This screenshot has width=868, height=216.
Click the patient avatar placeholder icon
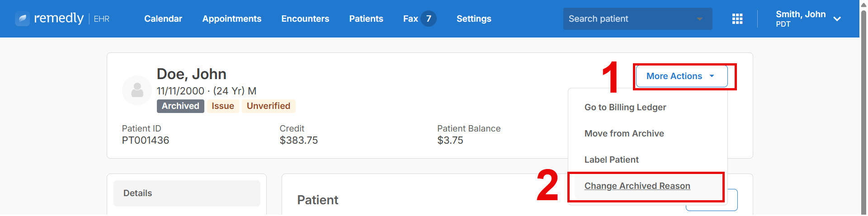pyautogui.click(x=137, y=90)
